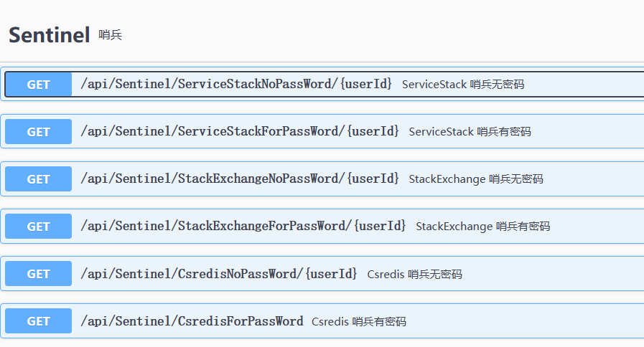The width and height of the screenshot is (644, 347).
Task: Open the /api/Sentinel/StackExchangeForPassWord/{userId} path
Action: tap(243, 226)
